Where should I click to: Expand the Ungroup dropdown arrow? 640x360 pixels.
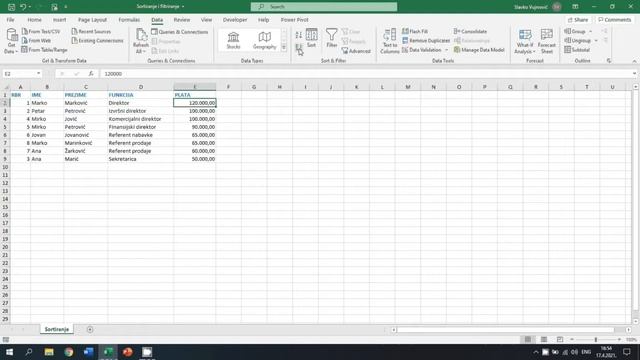596,40
